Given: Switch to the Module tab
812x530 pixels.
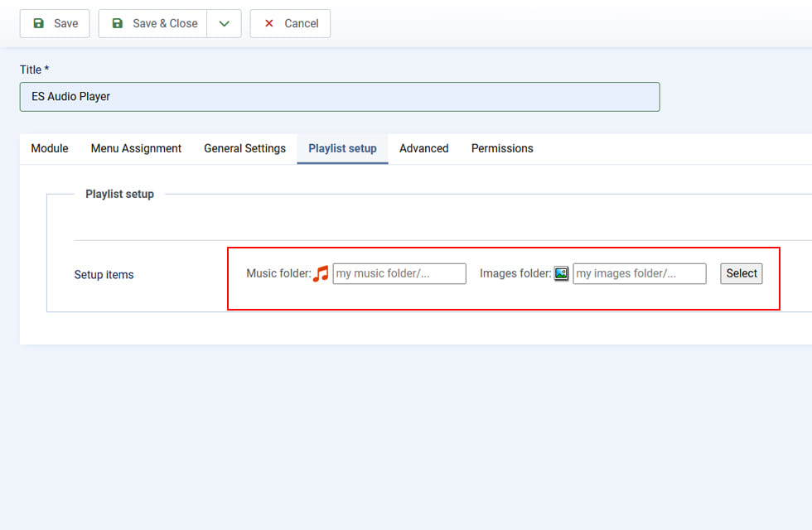Looking at the screenshot, I should pyautogui.click(x=50, y=149).
